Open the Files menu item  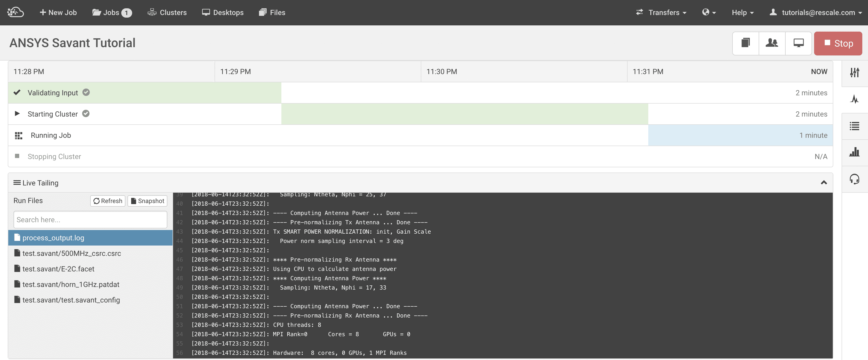click(272, 12)
